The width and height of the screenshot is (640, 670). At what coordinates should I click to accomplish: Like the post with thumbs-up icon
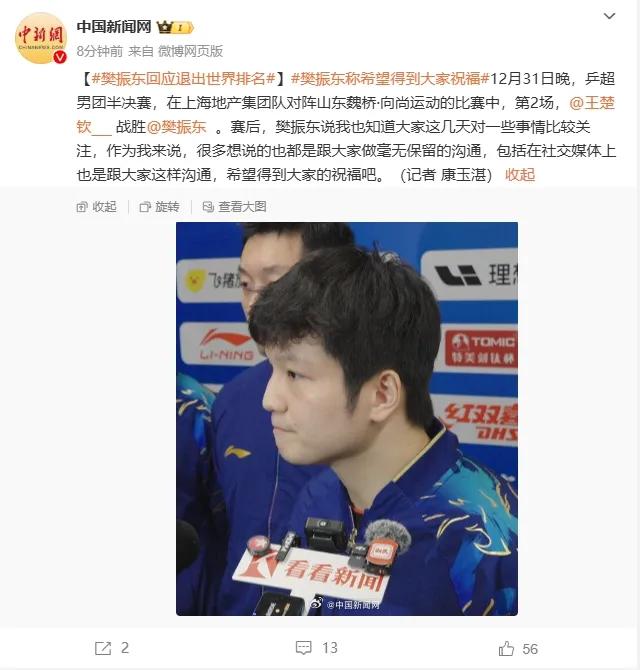click(506, 648)
